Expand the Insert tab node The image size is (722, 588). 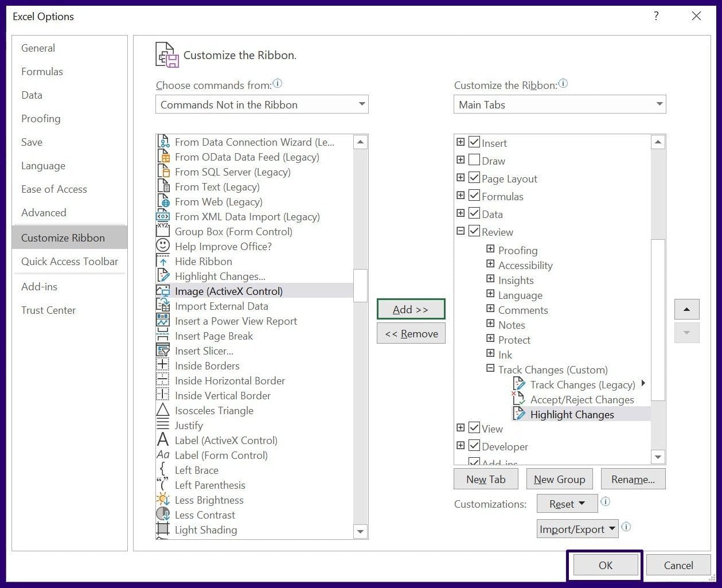coord(460,142)
